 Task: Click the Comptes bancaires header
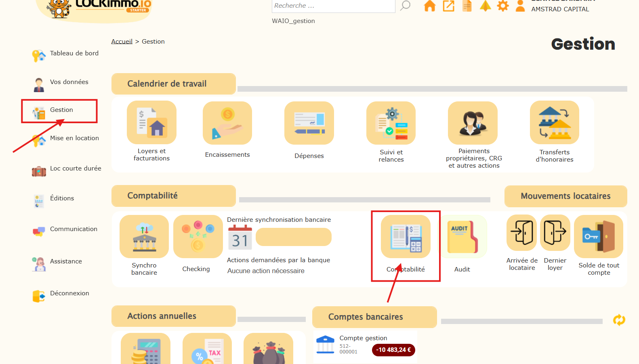pyautogui.click(x=374, y=317)
